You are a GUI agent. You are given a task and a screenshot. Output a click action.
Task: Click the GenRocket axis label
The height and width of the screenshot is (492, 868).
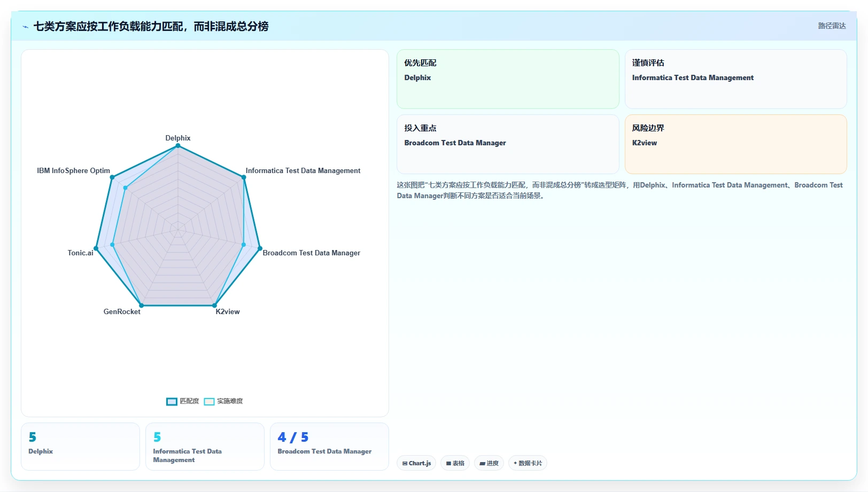(122, 311)
